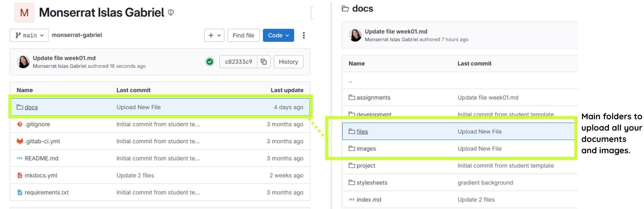This screenshot has width=644, height=209.
Task: Open the main branch selector dropdown
Action: pos(29,35)
